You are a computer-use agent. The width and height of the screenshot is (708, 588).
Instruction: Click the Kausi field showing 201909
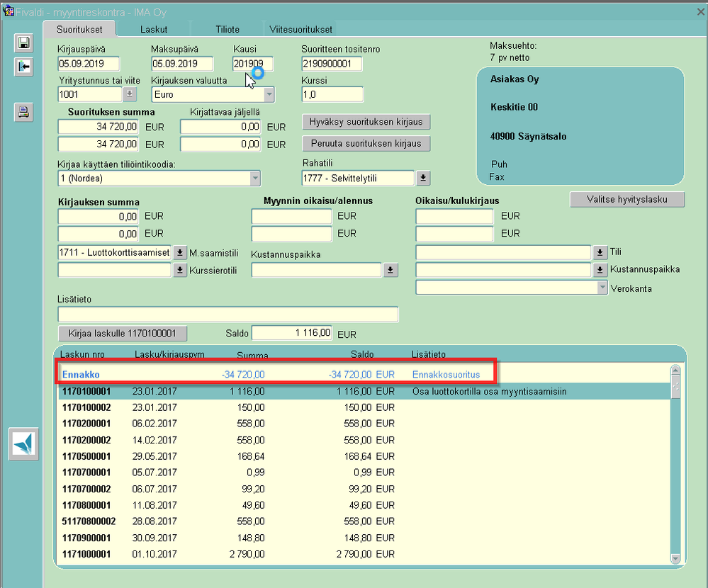click(x=253, y=64)
